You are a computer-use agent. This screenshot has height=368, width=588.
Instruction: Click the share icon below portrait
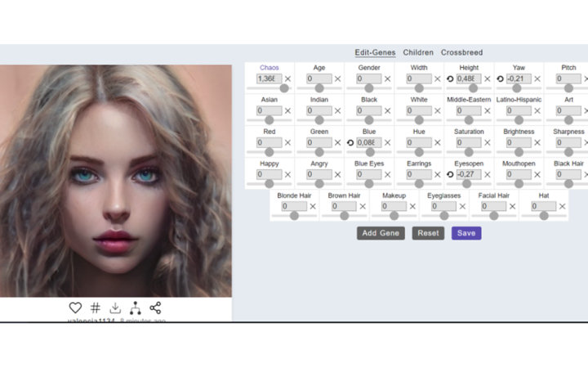coord(155,307)
